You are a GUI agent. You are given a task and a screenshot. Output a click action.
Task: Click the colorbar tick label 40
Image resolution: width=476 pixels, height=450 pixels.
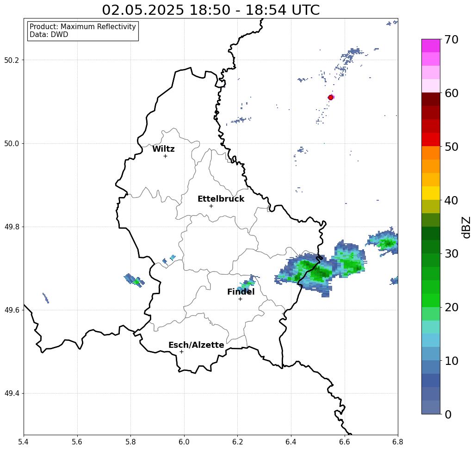coord(451,200)
